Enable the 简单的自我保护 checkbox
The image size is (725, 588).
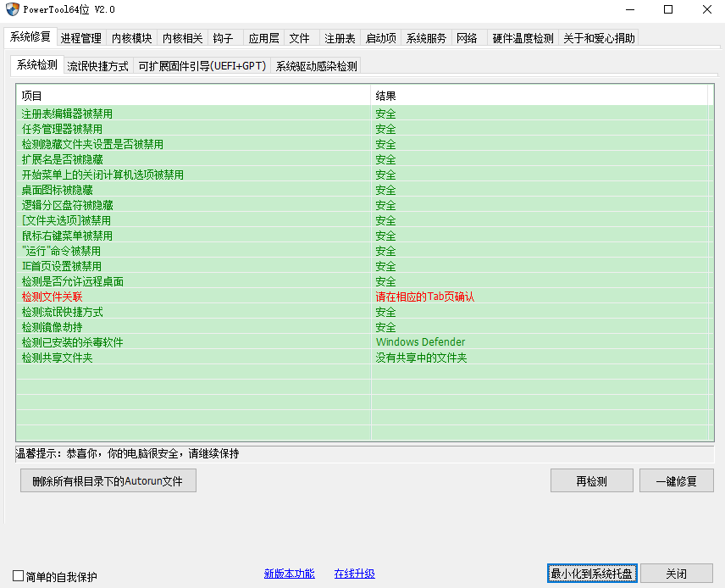click(14, 574)
